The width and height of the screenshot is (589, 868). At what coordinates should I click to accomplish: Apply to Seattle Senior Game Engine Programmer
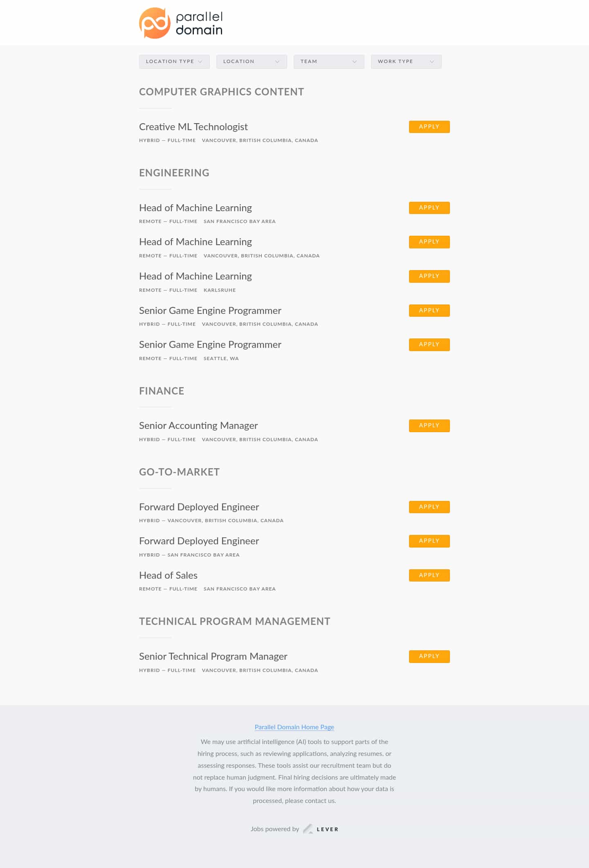tap(429, 345)
